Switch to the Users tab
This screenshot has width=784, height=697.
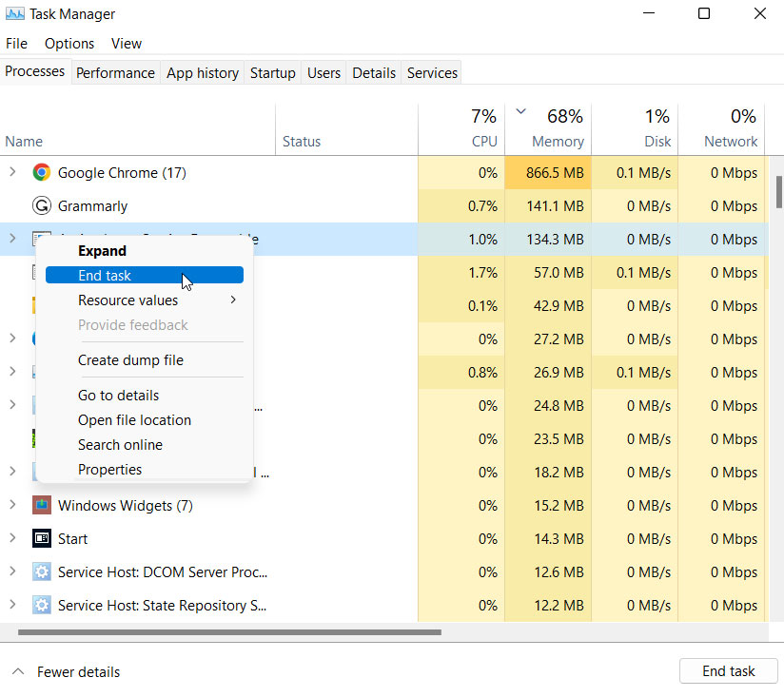[323, 73]
